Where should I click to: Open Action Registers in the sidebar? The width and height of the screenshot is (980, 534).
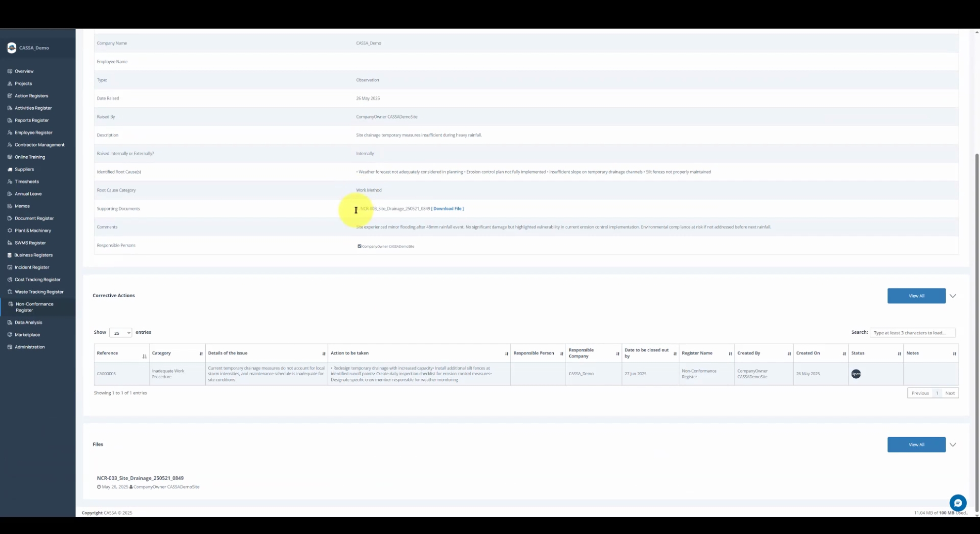point(31,96)
